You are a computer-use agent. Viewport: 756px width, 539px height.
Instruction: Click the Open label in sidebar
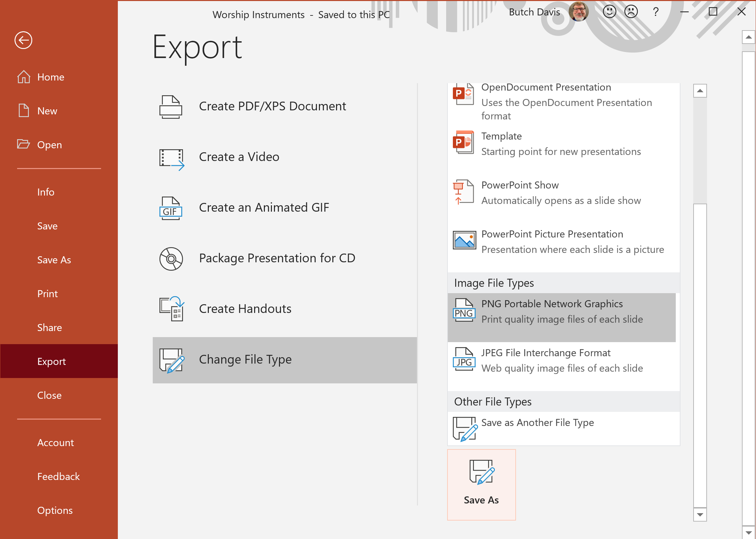50,145
